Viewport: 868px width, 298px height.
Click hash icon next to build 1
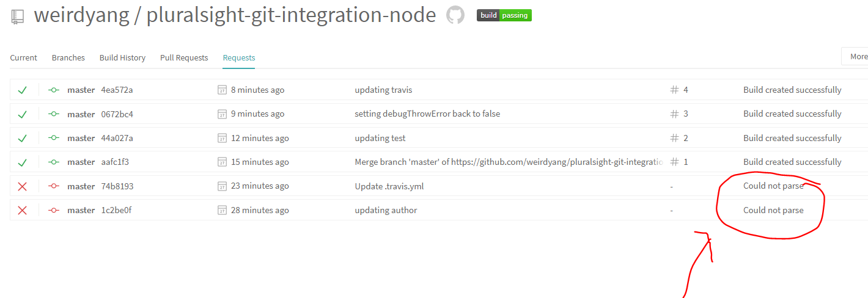pos(674,162)
